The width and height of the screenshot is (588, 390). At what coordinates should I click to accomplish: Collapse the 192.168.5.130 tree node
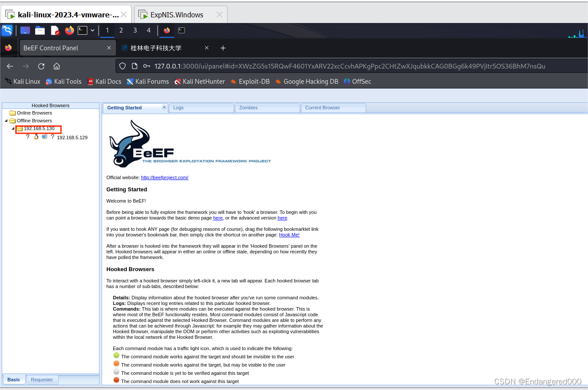pos(13,128)
